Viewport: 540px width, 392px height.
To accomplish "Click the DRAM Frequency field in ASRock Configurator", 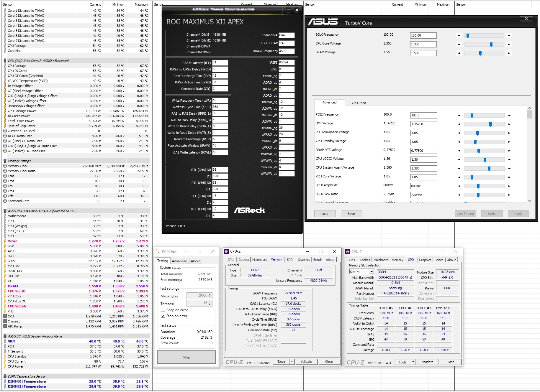I will click(287, 51).
